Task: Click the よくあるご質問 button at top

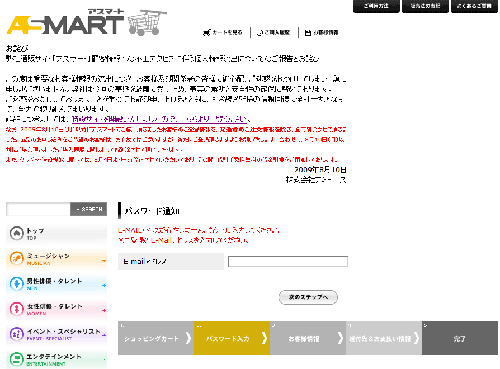Action: click(x=474, y=6)
